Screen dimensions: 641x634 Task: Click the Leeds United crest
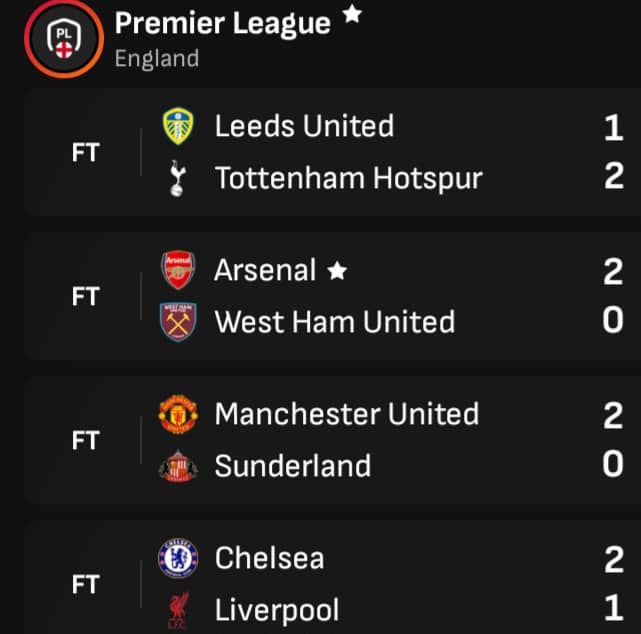point(178,127)
